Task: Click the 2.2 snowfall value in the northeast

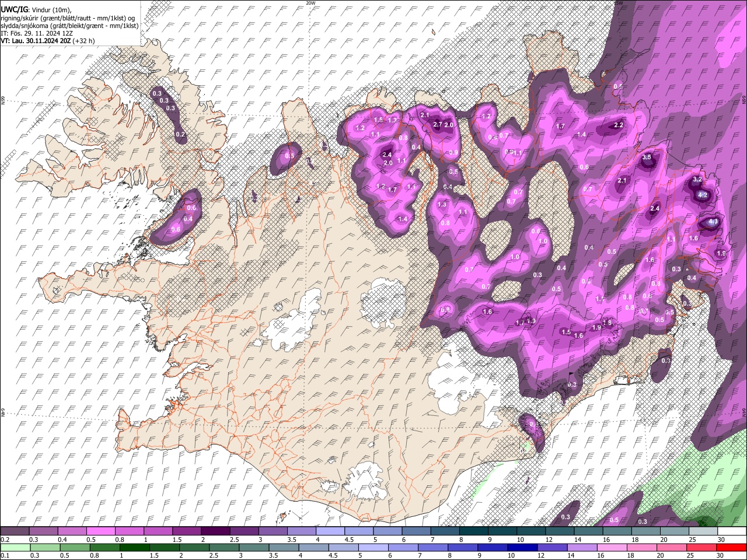Action: click(619, 125)
